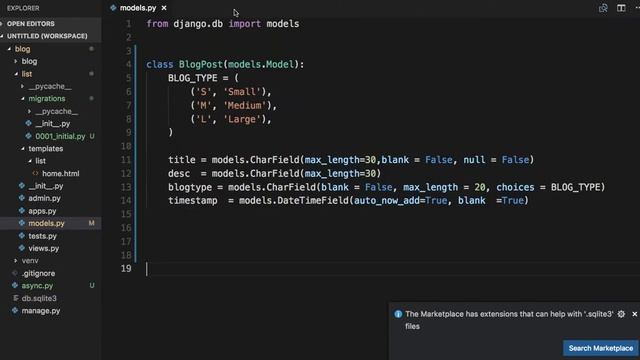Click the Search Marketplace button
Viewport: 640px width, 360px height.
[x=600, y=348]
